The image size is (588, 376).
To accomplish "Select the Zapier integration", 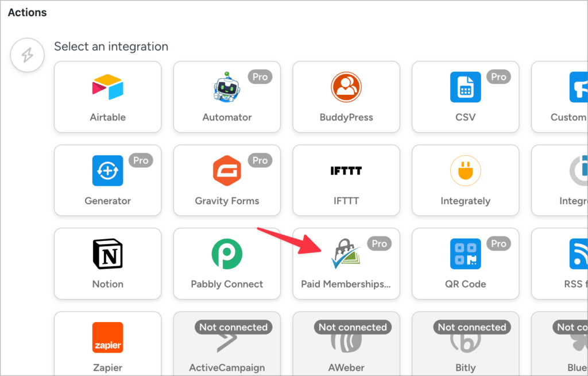I will tap(107, 344).
